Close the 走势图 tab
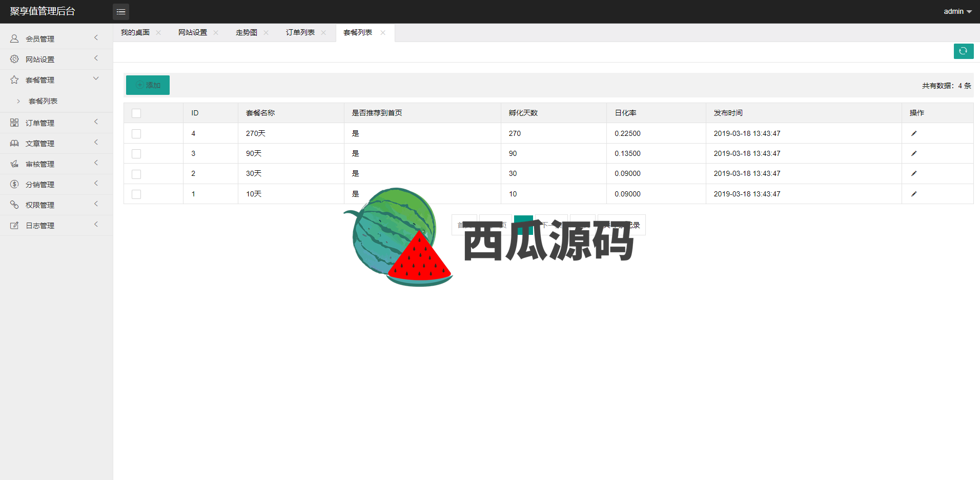This screenshot has width=980, height=480. coord(266,32)
